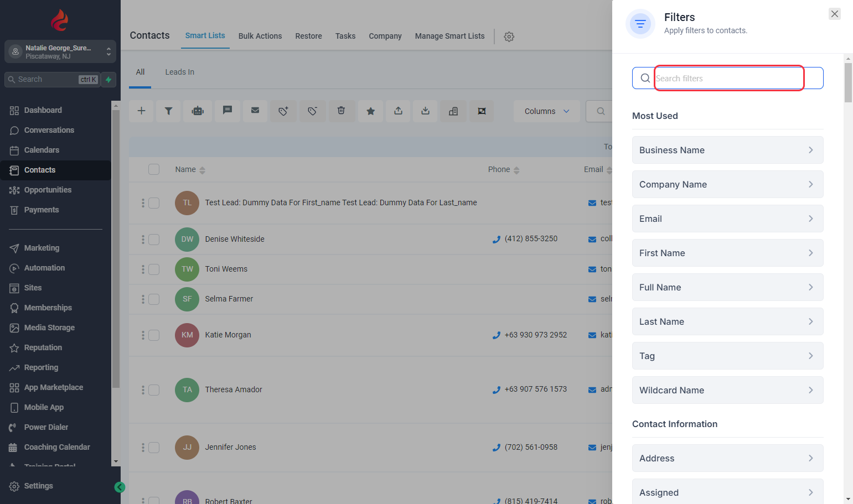Click the export upload arrow icon
Viewport: 853px width, 504px height.
coord(398,111)
